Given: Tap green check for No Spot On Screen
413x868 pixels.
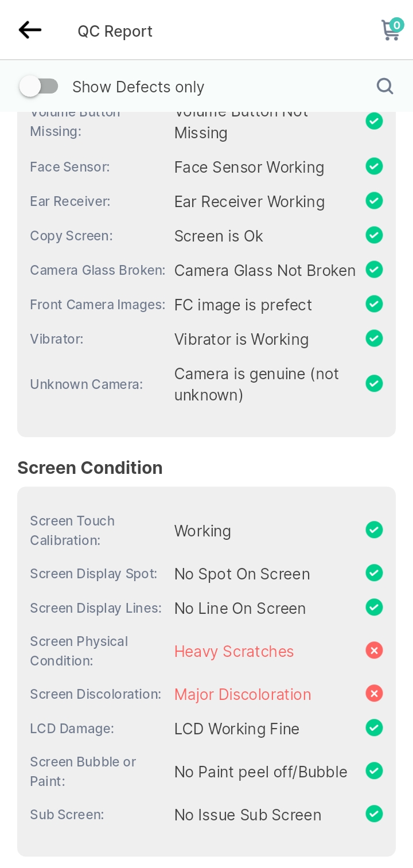Looking at the screenshot, I should coord(375,573).
